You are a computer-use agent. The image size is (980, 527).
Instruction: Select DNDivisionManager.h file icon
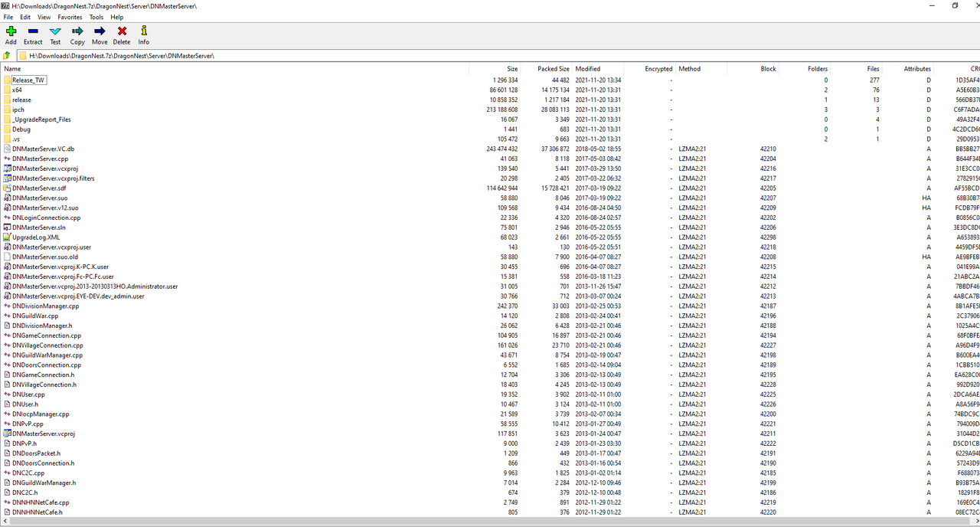[x=7, y=326]
